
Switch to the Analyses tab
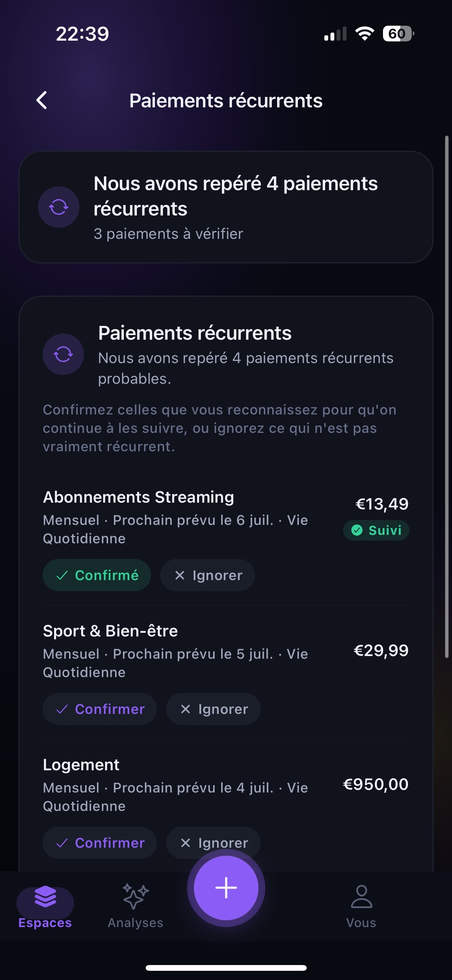click(135, 906)
